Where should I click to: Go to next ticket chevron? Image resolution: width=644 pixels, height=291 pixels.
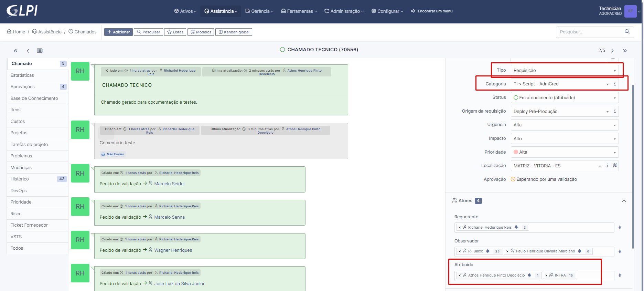(x=612, y=51)
